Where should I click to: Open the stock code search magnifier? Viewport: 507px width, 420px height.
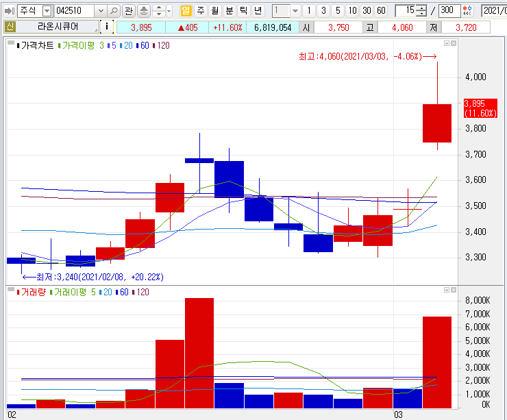(114, 11)
